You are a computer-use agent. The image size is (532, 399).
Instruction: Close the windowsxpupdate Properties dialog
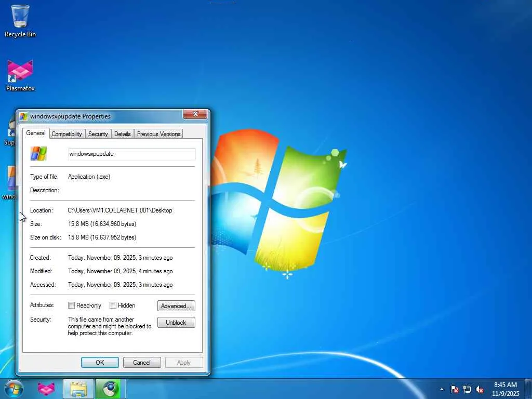pyautogui.click(x=195, y=114)
